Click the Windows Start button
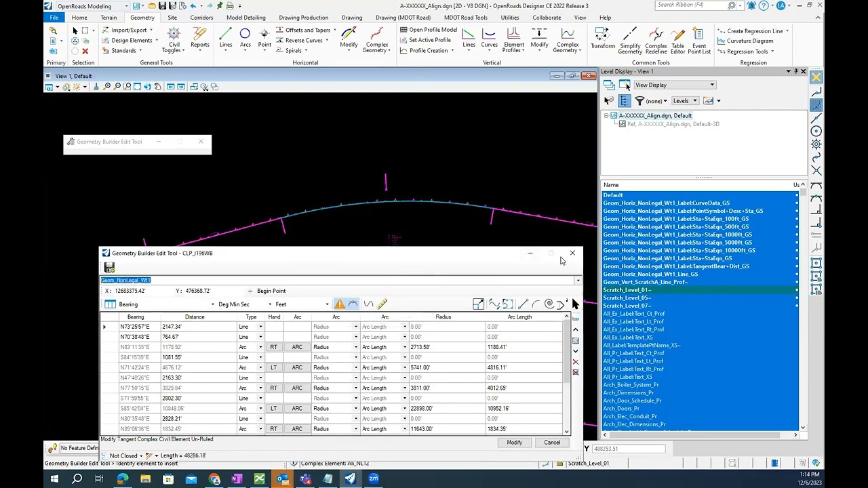 pos(54,479)
